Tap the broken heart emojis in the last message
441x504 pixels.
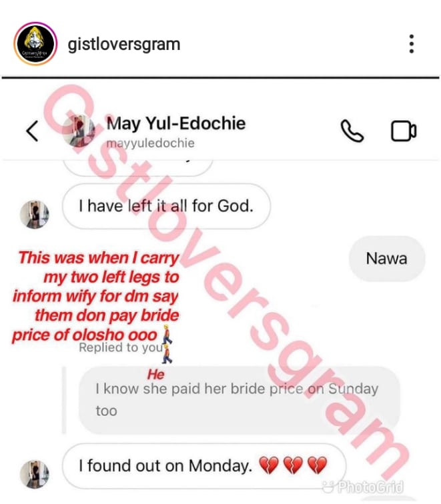pos(293,465)
